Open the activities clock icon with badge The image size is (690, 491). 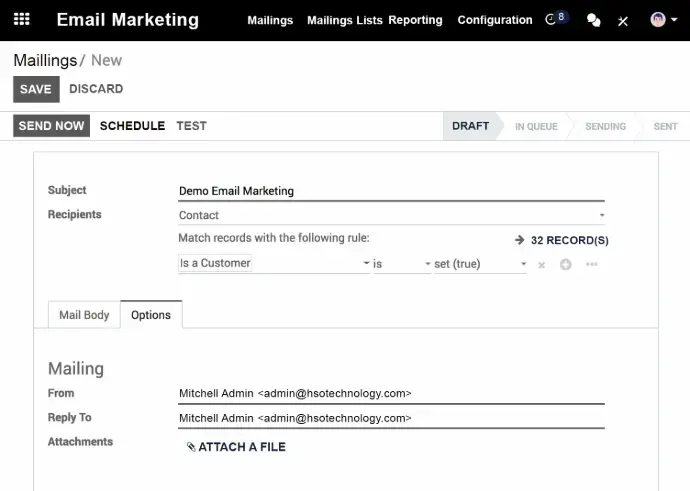coord(555,19)
